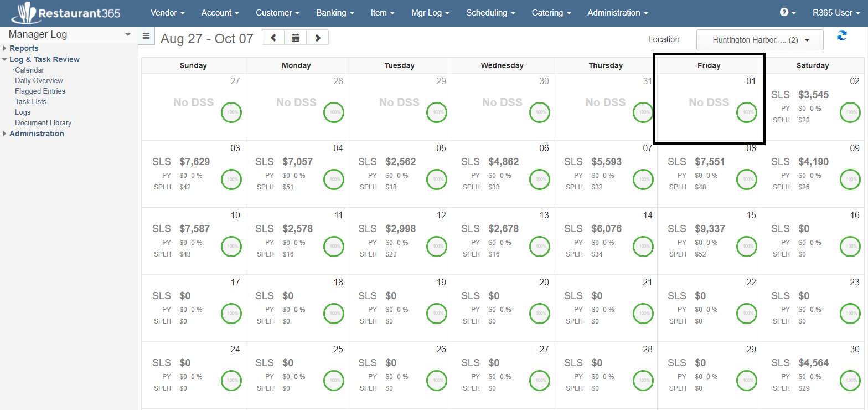Click the 100% circle on Saturday 02
868x410 pixels.
click(x=850, y=112)
